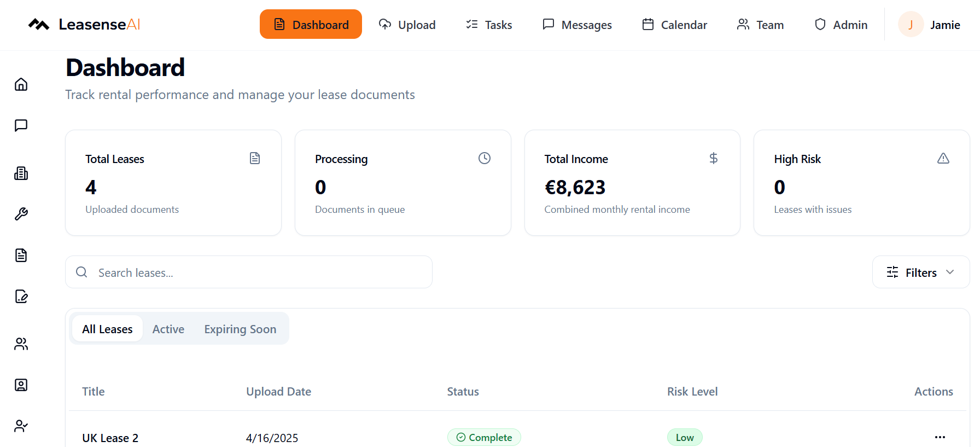Click the Team people icon

coord(743,24)
